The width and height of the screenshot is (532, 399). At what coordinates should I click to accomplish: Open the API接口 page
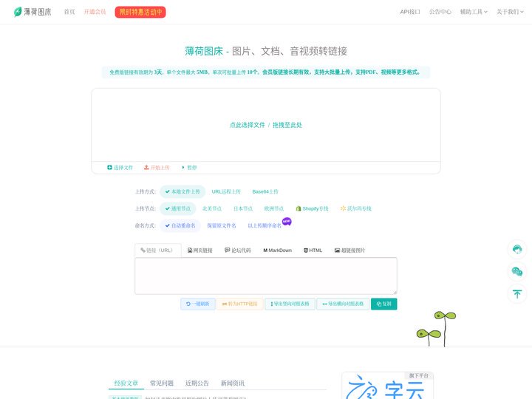pos(410,12)
